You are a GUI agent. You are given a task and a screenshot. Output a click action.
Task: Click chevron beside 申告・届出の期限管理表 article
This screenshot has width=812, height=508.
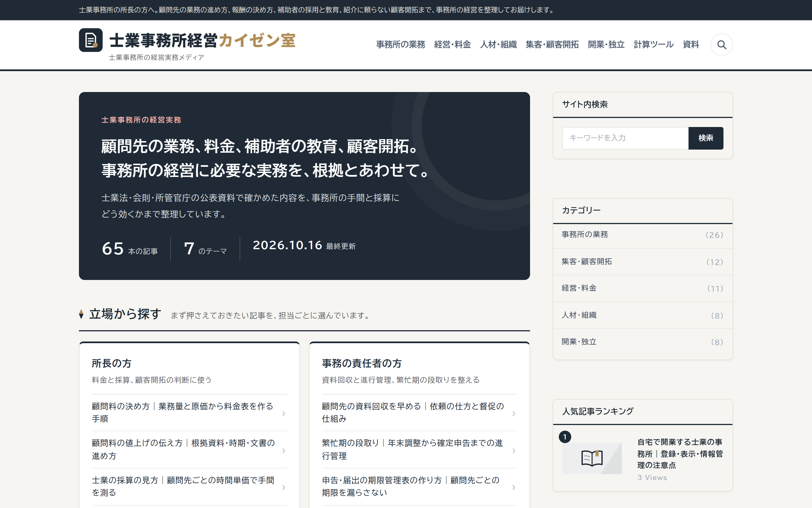click(514, 487)
